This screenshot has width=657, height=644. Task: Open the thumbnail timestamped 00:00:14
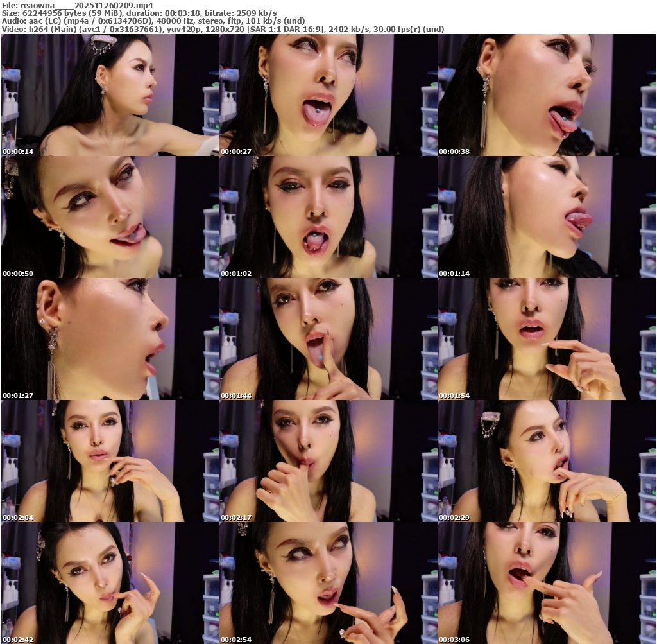(110, 95)
